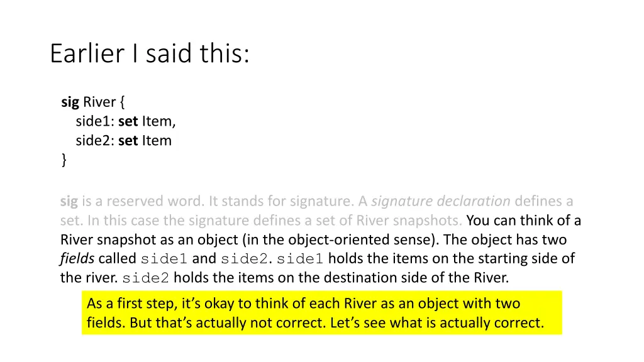Click the monospace "side2" after "the river."
Screen dimensions: 644x362
pos(146,278)
